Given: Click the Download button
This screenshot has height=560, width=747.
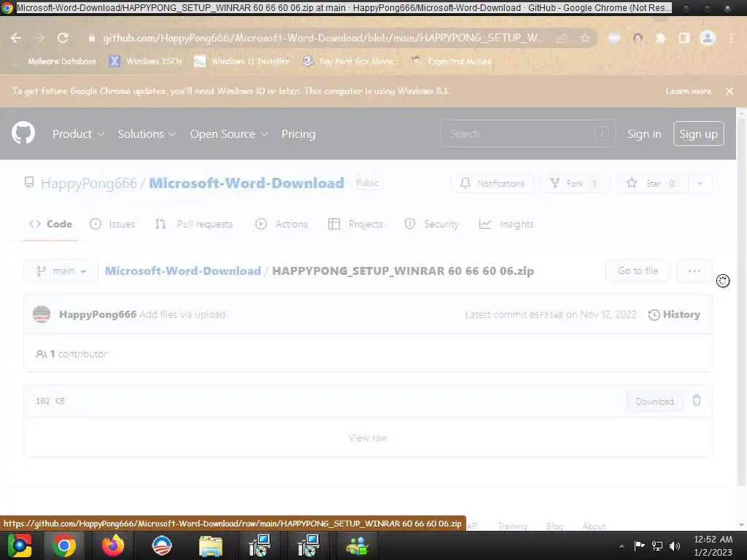Looking at the screenshot, I should (x=654, y=402).
